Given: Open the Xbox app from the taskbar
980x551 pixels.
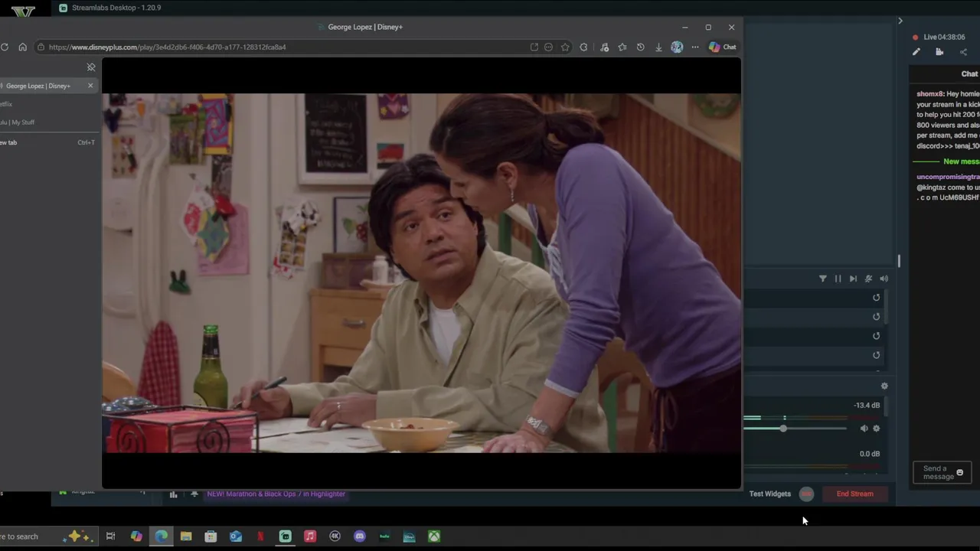Looking at the screenshot, I should pos(434,536).
